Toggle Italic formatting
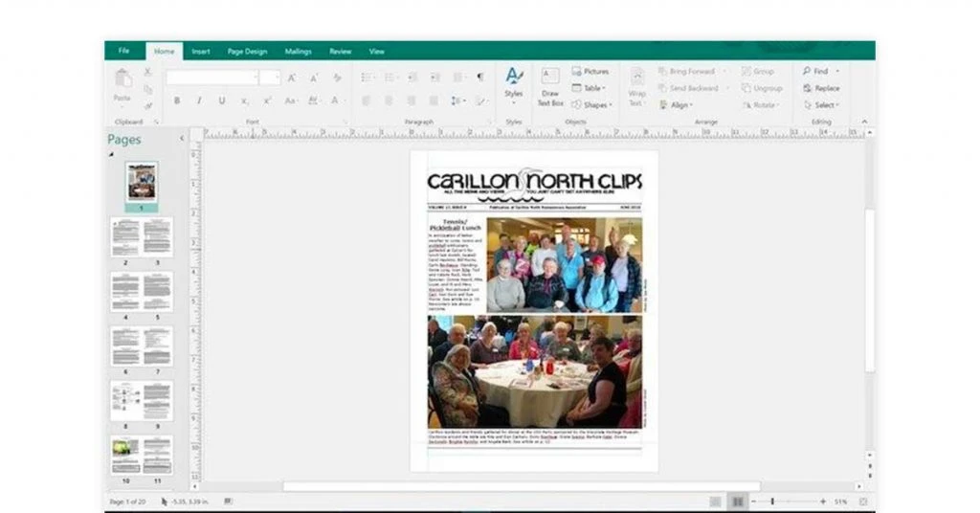The image size is (980, 513). [x=199, y=100]
